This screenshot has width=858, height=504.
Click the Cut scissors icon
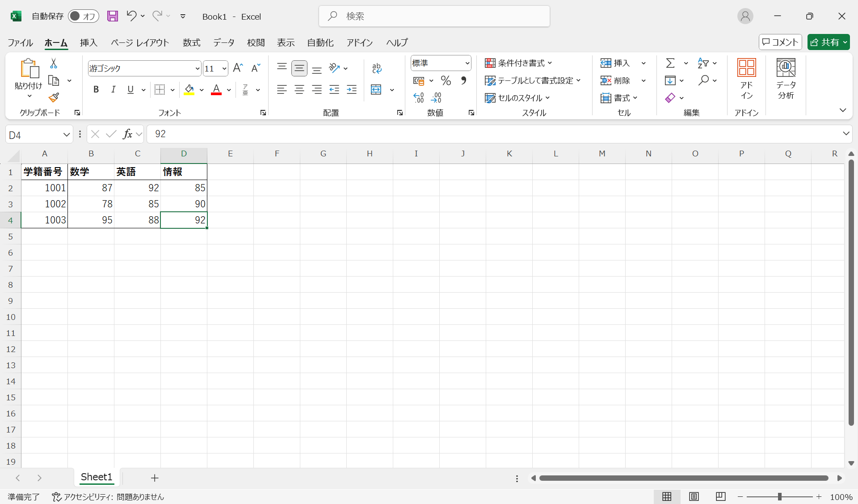coord(54,63)
